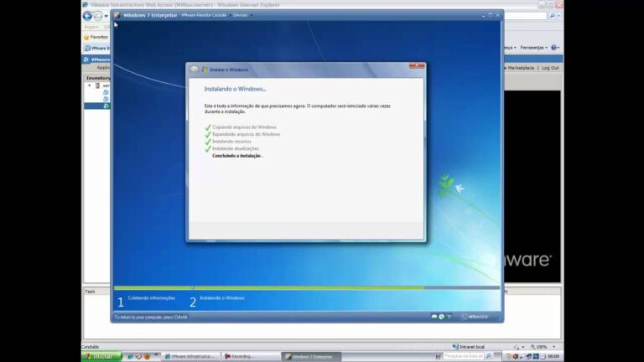
Task: Click the green check beside 'Expandindo arquivos do Windows'
Action: pos(208,134)
